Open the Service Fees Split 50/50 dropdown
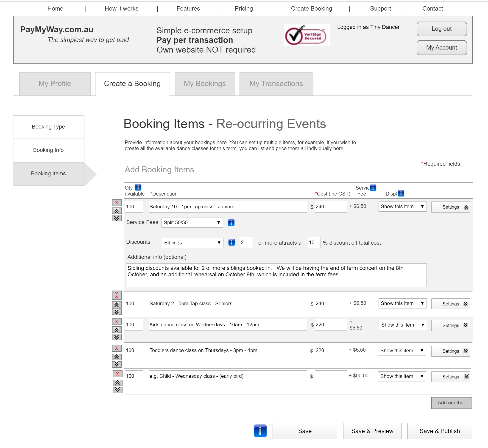Screen dimensions: 488x448 click(192, 223)
